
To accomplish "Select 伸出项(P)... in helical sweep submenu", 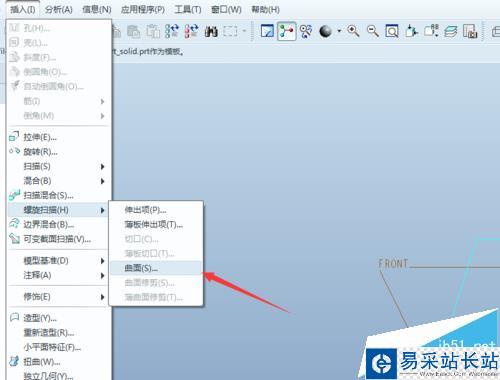I will (156, 210).
